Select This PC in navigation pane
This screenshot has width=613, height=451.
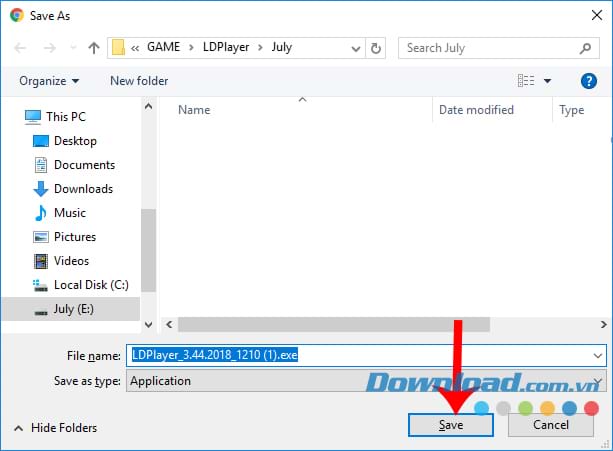click(65, 116)
